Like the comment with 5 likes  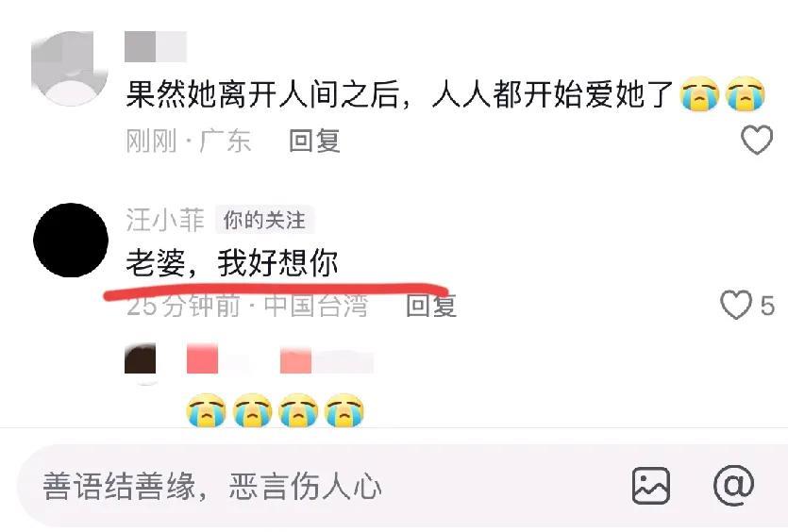pos(736,305)
